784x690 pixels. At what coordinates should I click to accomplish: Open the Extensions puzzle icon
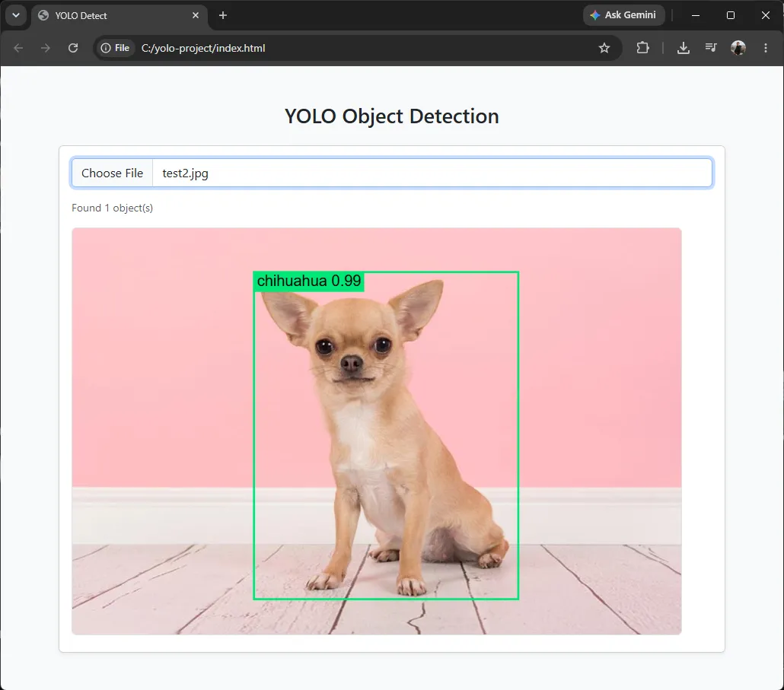coord(642,48)
